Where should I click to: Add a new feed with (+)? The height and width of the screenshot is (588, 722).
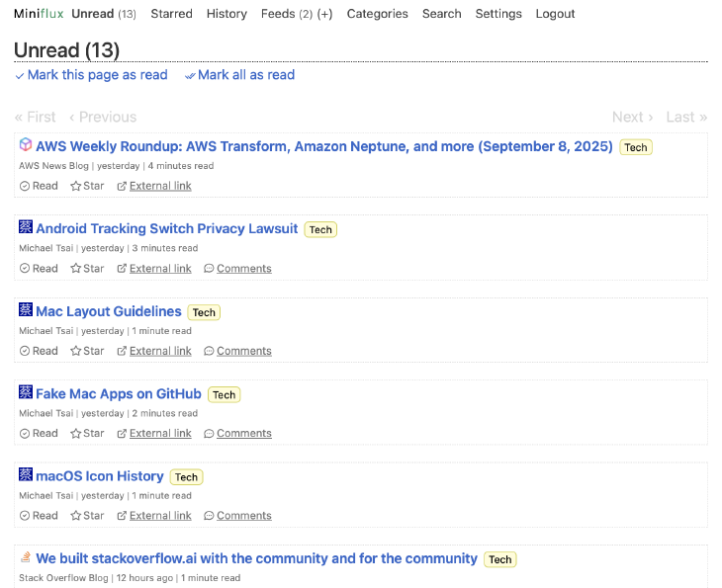(x=325, y=14)
